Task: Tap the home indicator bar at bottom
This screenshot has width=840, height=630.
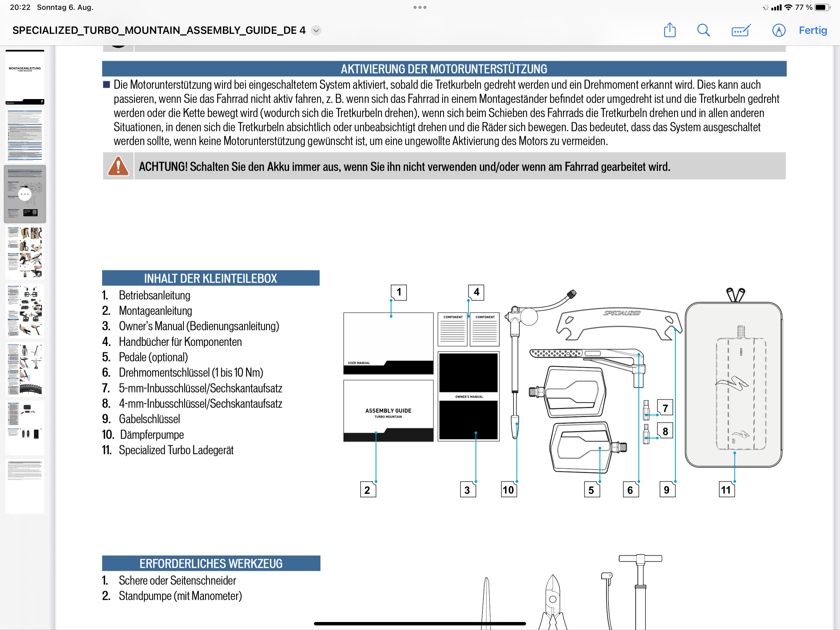Action: (420, 624)
